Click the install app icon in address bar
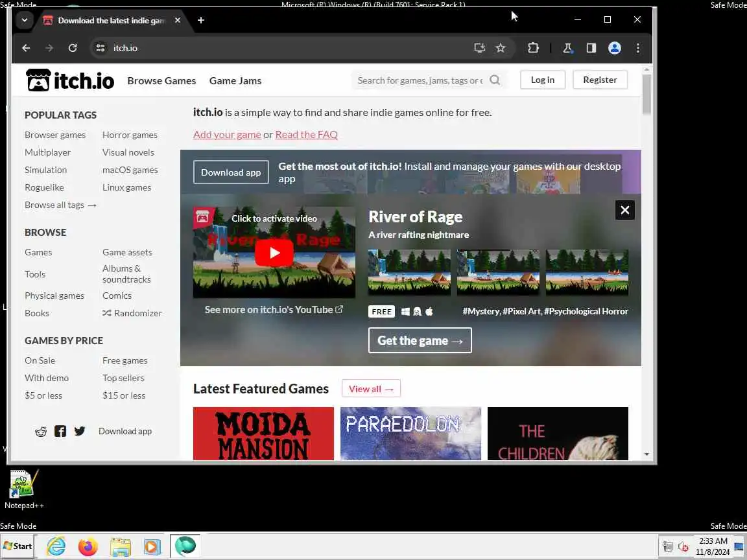The height and width of the screenshot is (560, 747). 479,47
